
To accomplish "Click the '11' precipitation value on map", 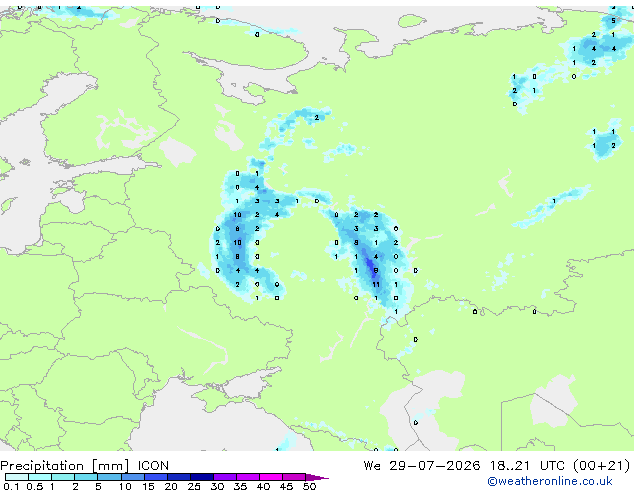I will point(376,285).
